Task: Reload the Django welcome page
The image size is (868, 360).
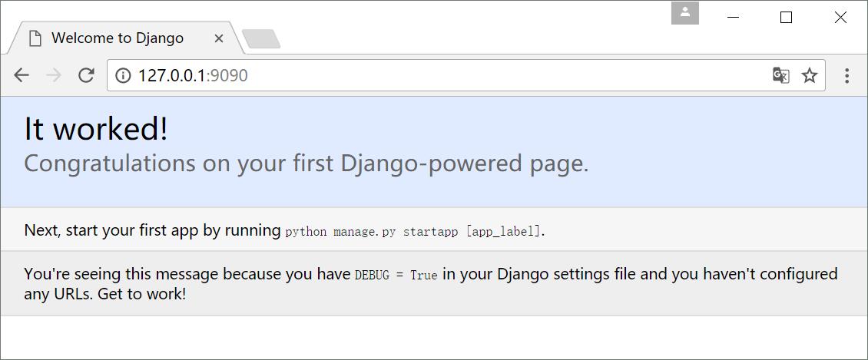Action: coord(86,75)
